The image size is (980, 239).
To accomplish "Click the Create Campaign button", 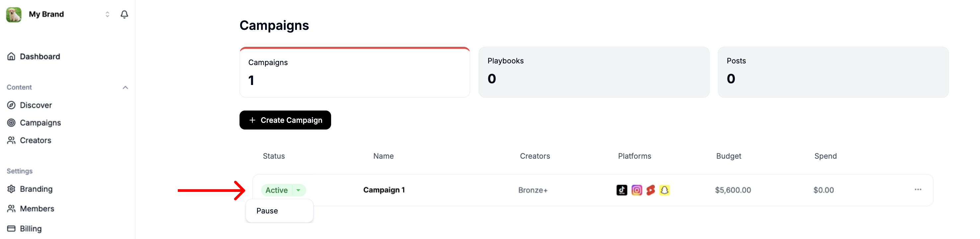I will point(285,120).
